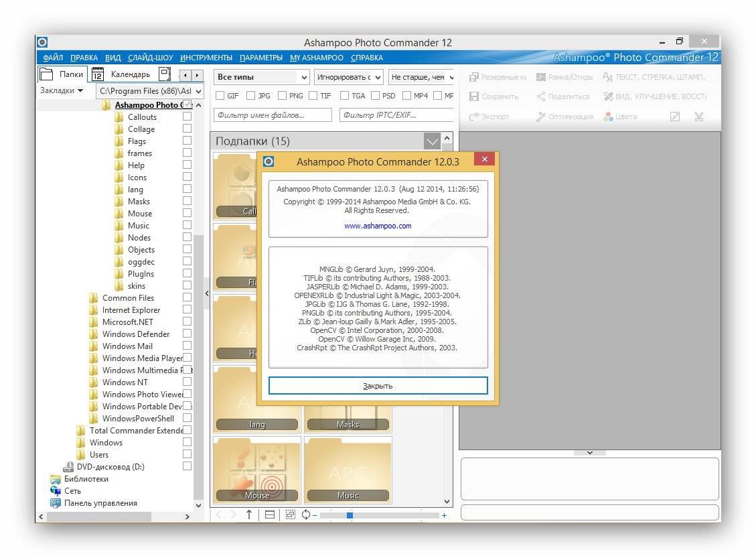Click the back navigation arrow in browser bar
The height and width of the screenshot is (558, 756).
[218, 514]
